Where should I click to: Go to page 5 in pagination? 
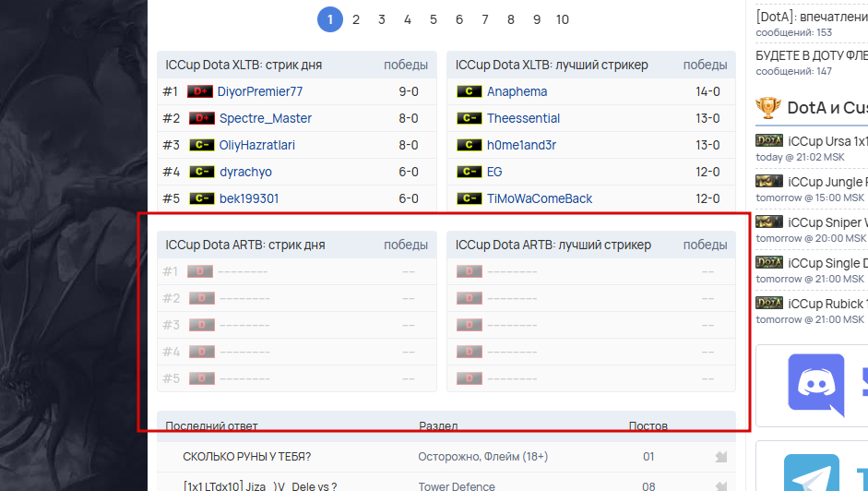433,19
